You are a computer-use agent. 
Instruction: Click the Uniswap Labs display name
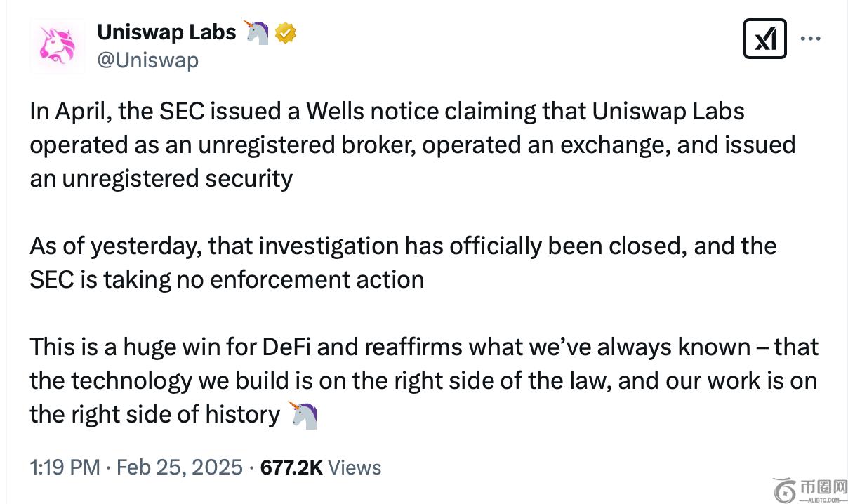(x=166, y=32)
